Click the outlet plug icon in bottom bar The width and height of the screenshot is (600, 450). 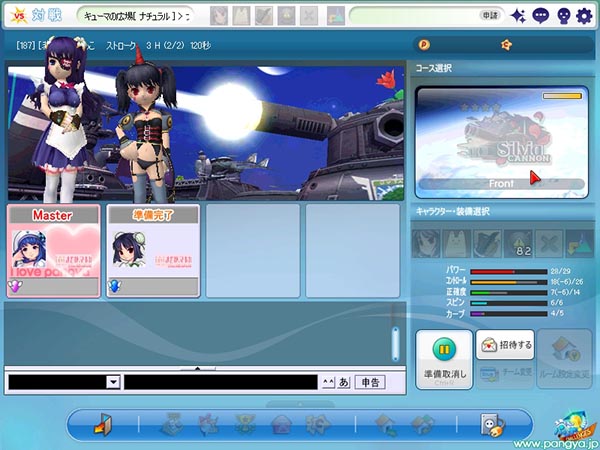click(x=492, y=424)
